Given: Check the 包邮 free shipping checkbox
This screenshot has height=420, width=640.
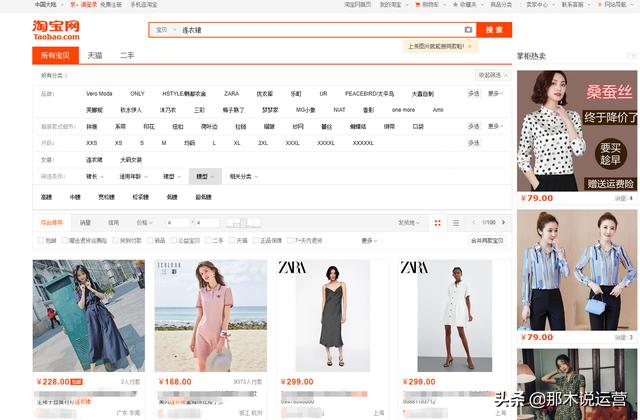Looking at the screenshot, I should (41, 240).
